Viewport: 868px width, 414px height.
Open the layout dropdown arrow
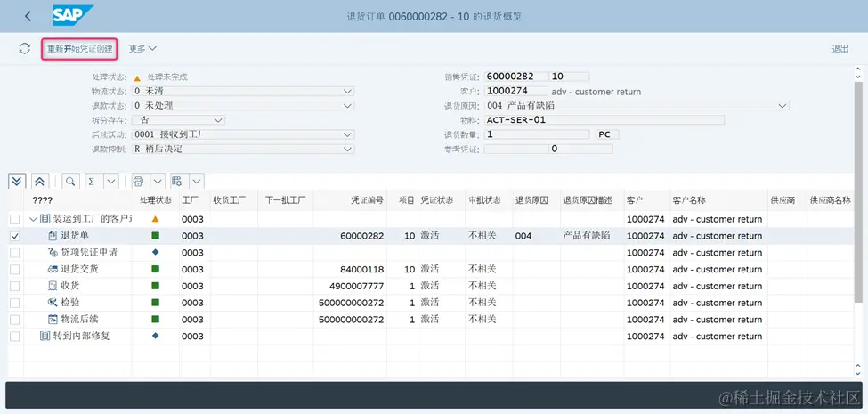click(197, 181)
